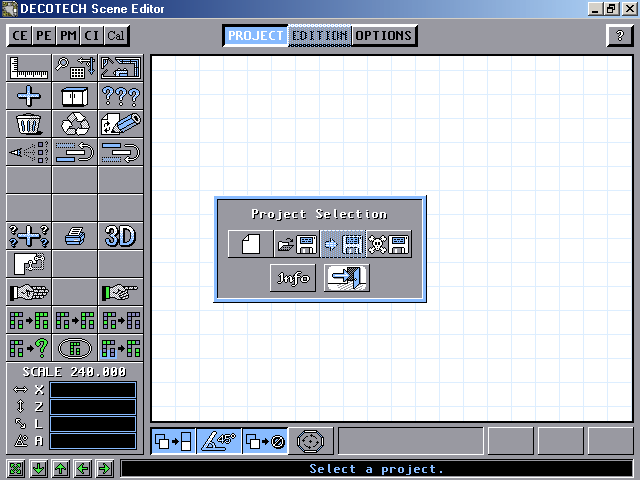
Task: Click the L length field
Action: (x=93, y=424)
